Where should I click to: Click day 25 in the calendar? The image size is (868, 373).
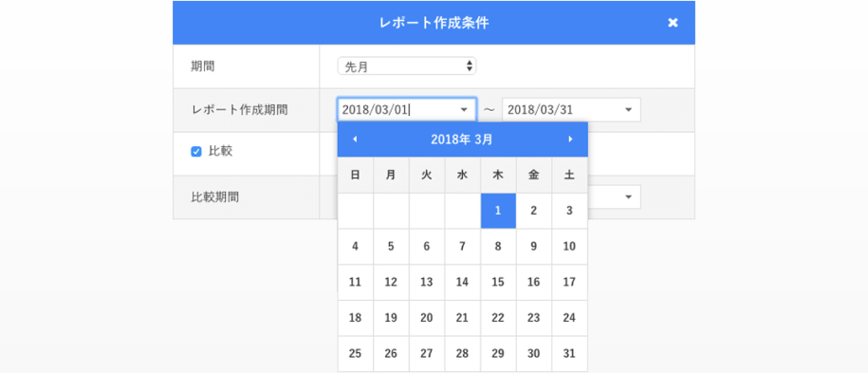click(356, 354)
